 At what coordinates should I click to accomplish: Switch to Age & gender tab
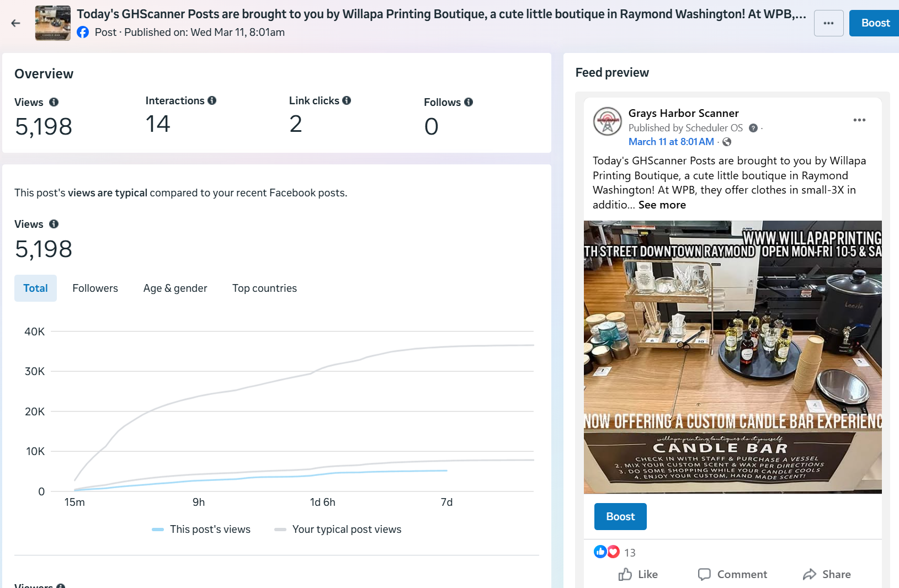(175, 288)
